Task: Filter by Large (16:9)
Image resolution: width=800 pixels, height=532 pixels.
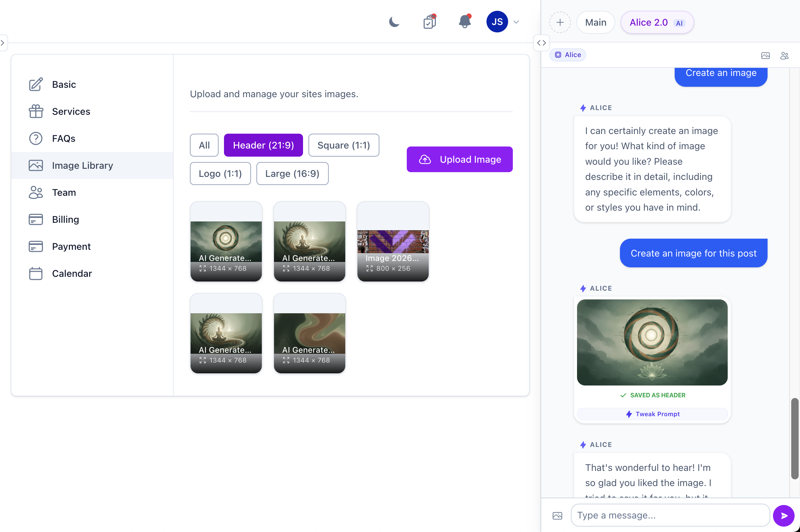Action: point(292,174)
